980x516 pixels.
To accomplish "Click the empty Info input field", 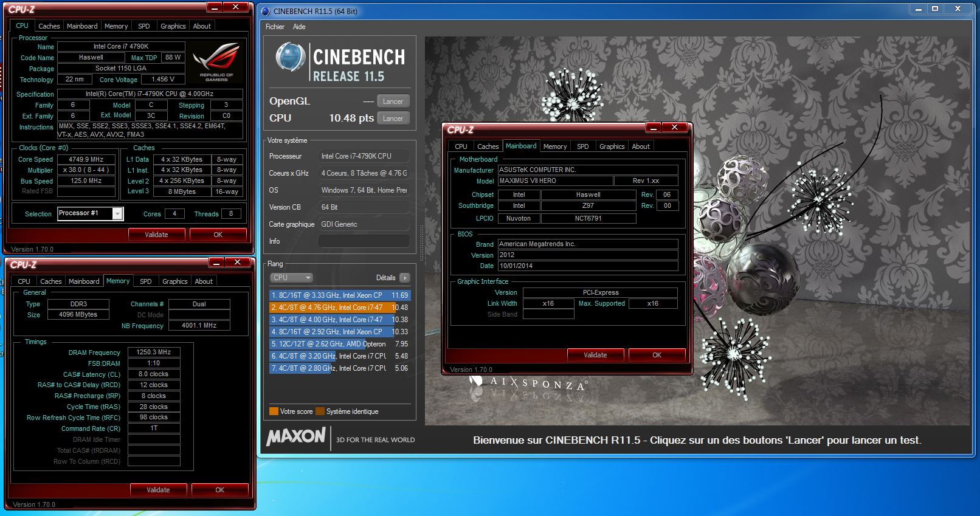I will click(x=364, y=241).
